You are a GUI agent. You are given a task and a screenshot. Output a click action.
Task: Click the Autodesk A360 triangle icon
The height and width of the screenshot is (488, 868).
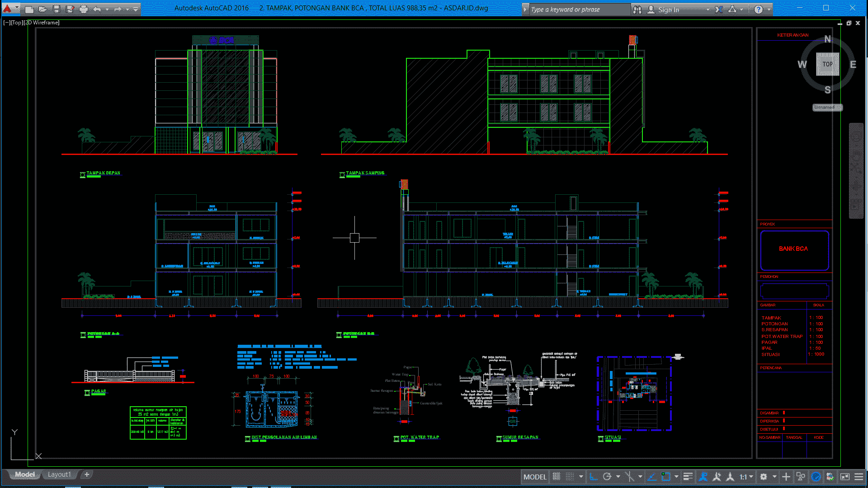point(732,9)
